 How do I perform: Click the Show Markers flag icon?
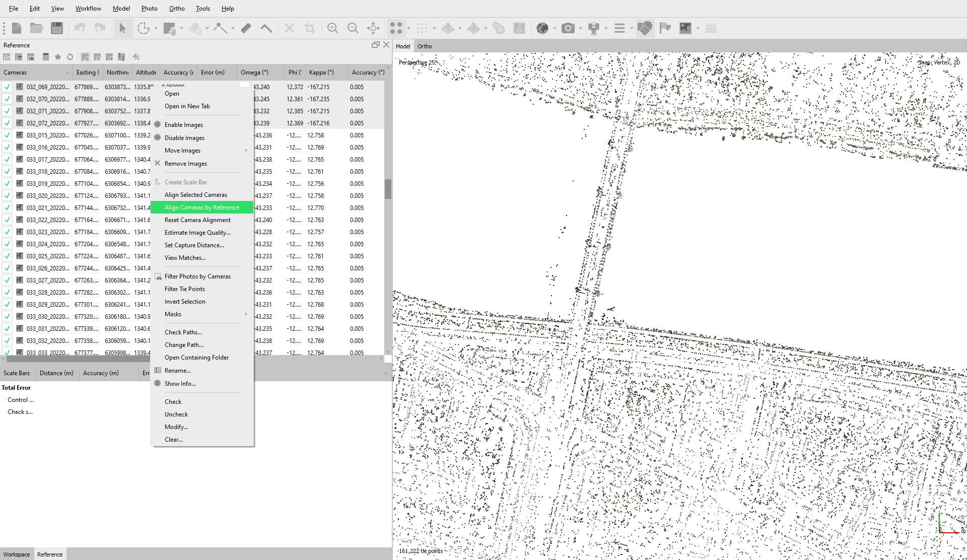click(665, 28)
